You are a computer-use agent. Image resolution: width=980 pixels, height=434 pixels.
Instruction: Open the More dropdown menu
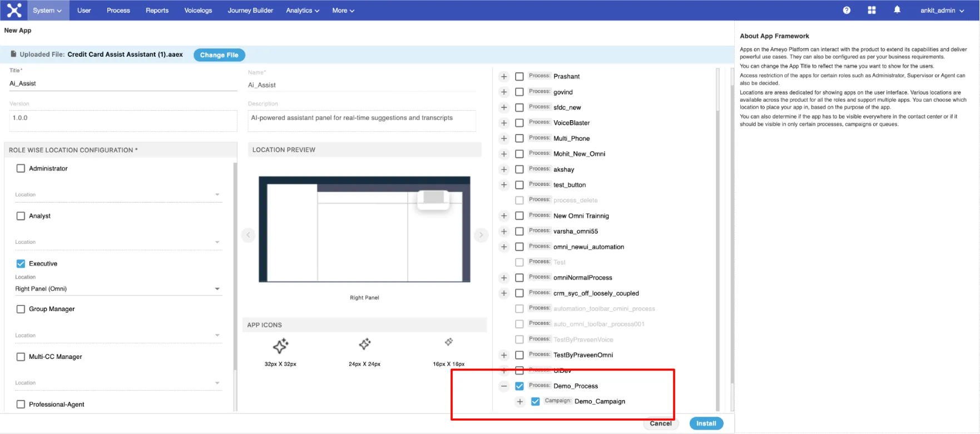coord(343,11)
